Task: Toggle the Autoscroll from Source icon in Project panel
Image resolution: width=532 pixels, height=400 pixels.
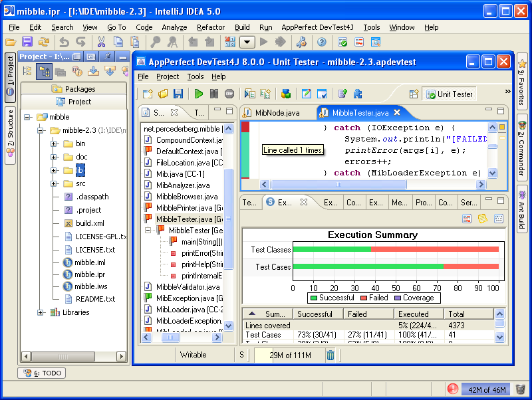Action: point(110,72)
